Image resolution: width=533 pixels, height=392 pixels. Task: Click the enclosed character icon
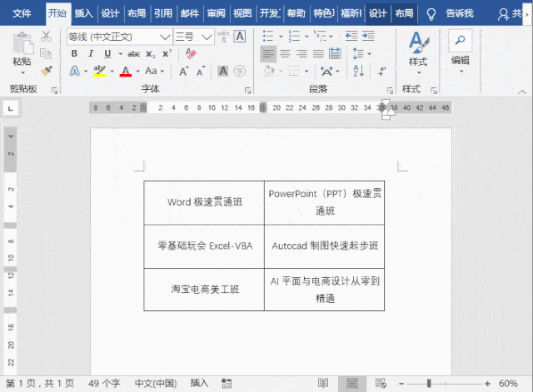pos(240,72)
